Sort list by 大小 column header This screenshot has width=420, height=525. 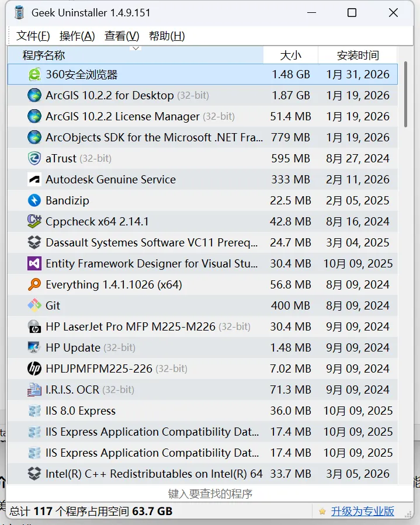[x=291, y=55]
